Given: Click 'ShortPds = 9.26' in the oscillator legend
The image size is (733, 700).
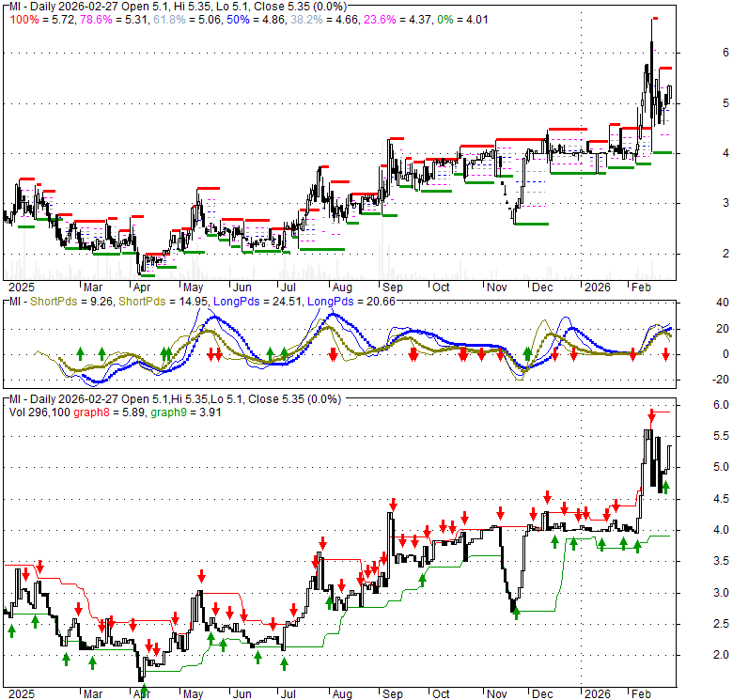Looking at the screenshot, I should (71, 302).
